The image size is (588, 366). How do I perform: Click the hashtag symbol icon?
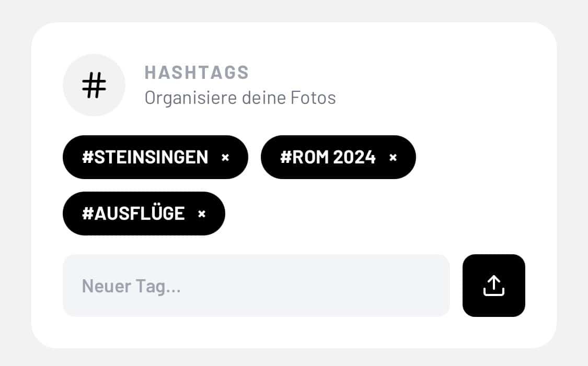click(x=94, y=85)
